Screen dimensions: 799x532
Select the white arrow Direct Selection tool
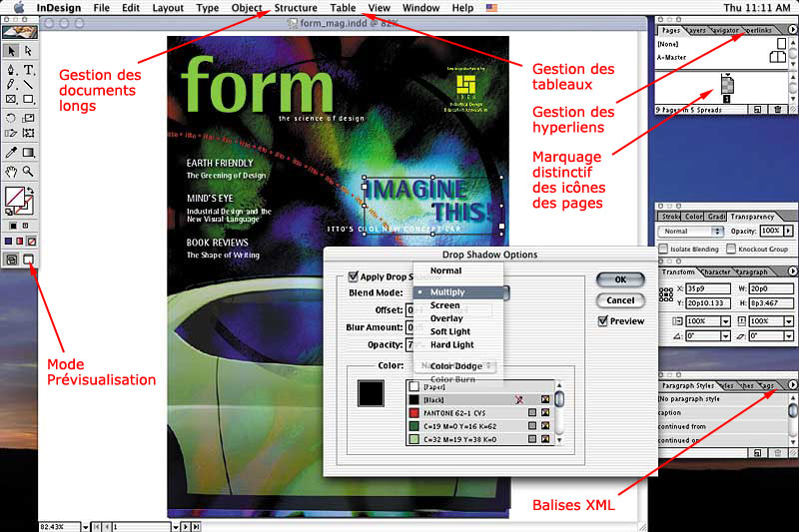point(28,51)
